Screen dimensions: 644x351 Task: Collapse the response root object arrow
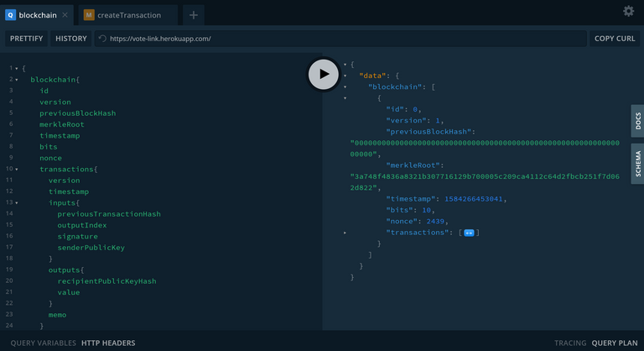pos(345,65)
